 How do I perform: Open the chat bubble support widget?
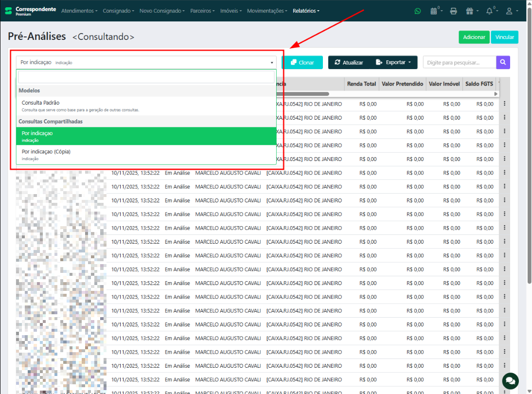[x=510, y=380]
